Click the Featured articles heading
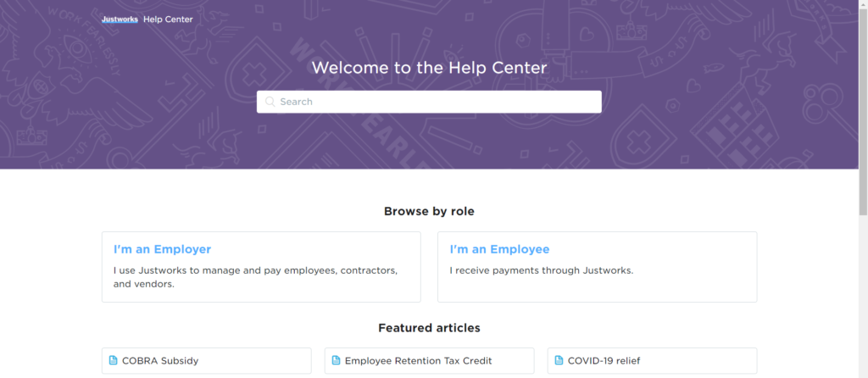Screen dimensions: 868x378 pyautogui.click(x=429, y=327)
